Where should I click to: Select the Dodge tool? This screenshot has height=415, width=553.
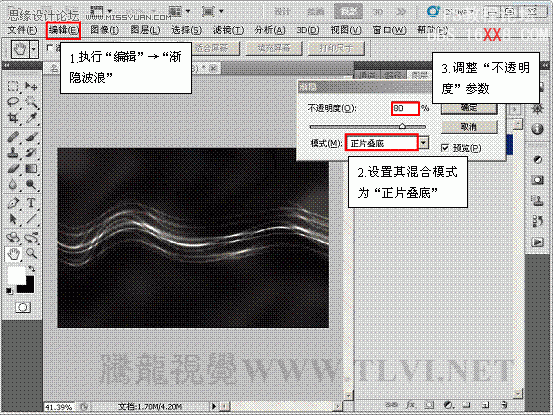pyautogui.click(x=31, y=185)
